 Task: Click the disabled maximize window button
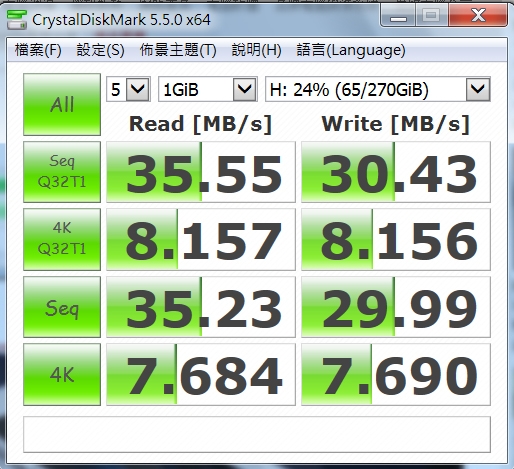[431, 15]
